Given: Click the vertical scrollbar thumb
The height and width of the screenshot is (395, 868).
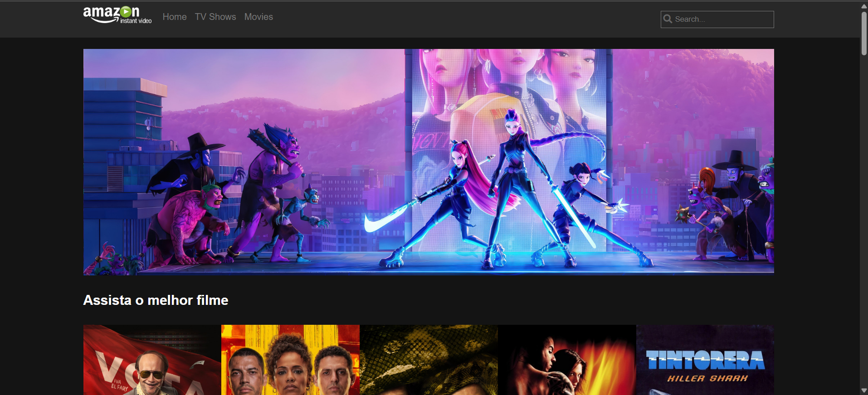Looking at the screenshot, I should [864, 34].
